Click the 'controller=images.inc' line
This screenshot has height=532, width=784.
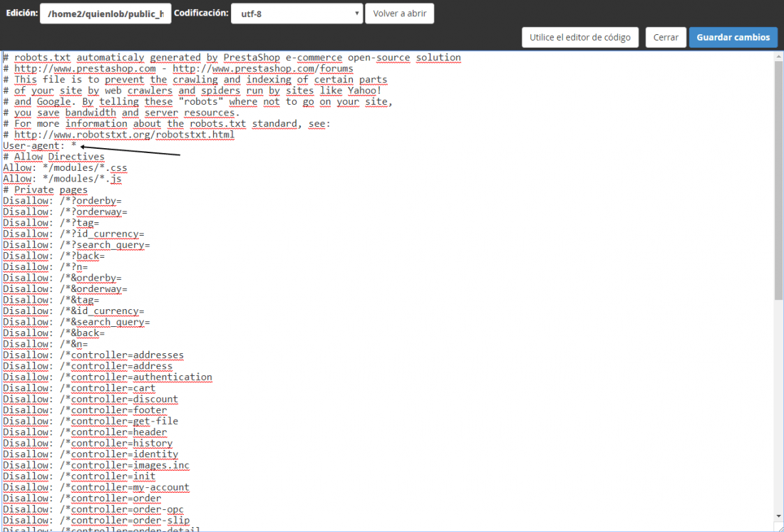pyautogui.click(x=96, y=465)
